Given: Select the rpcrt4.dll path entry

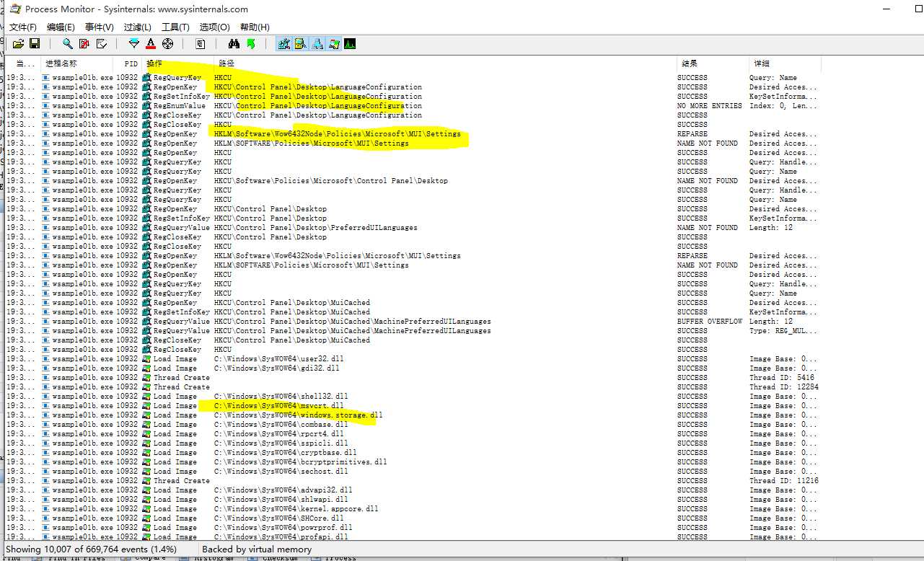Looking at the screenshot, I should 279,433.
